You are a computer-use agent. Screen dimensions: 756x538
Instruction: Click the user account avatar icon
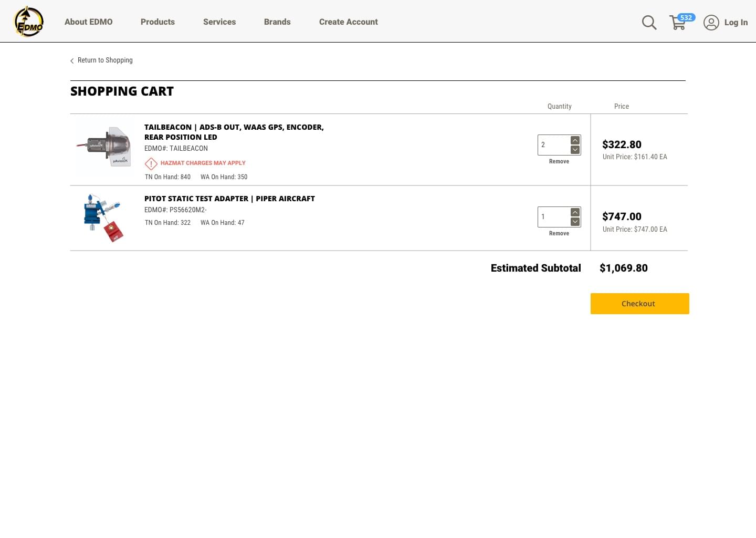coord(711,23)
